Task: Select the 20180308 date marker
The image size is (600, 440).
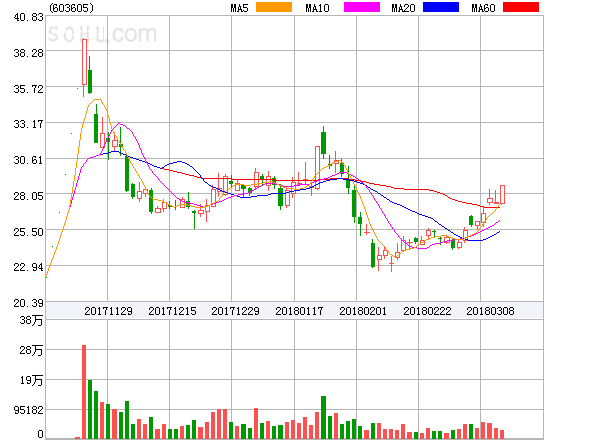Action: [490, 311]
